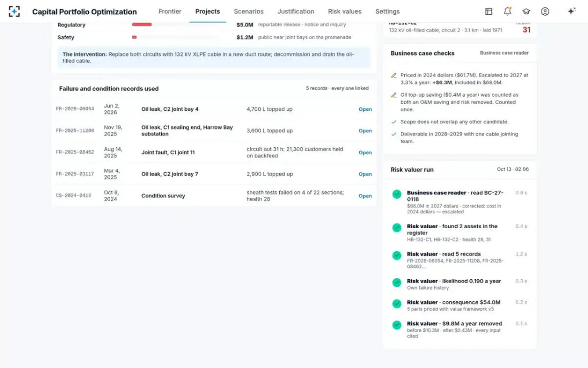
Task: Go to the Settings tab
Action: coord(388,11)
